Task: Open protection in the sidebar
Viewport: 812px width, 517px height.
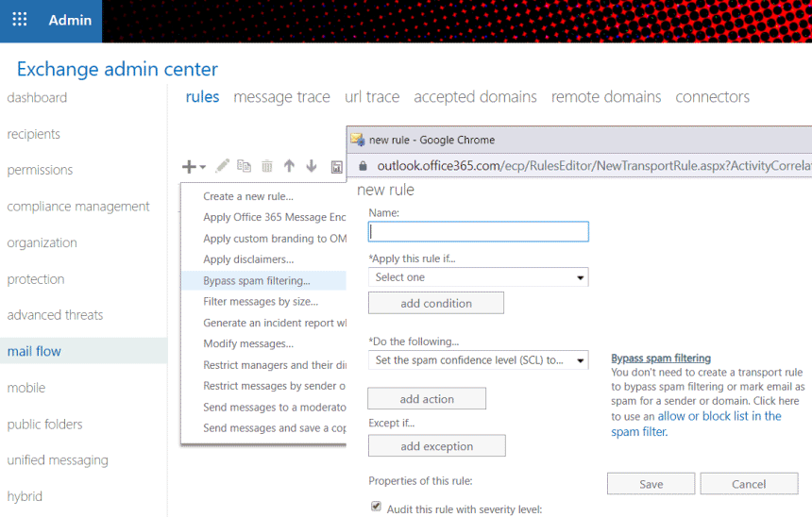Action: click(x=36, y=279)
